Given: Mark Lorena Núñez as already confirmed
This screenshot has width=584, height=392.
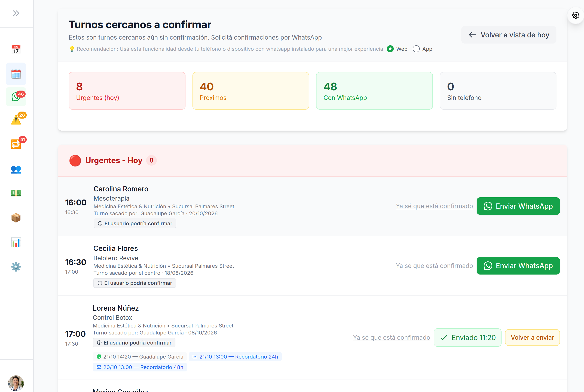Looking at the screenshot, I should (x=392, y=338).
